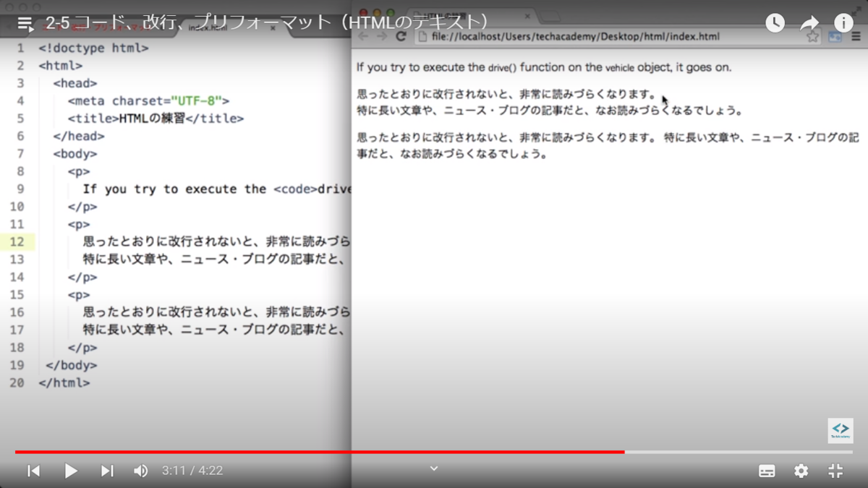868x488 pixels.
Task: Click wrapped page line 事だと、なお読みづらくなるでしょう。
Action: [452, 154]
